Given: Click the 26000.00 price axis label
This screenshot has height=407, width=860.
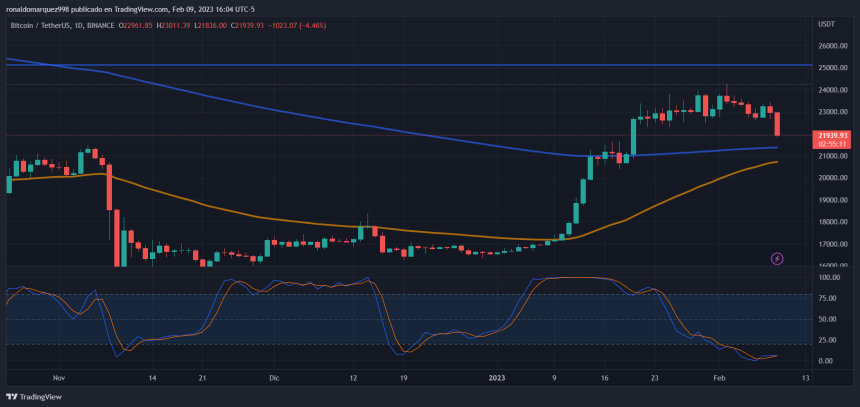Looking at the screenshot, I should click(832, 46).
